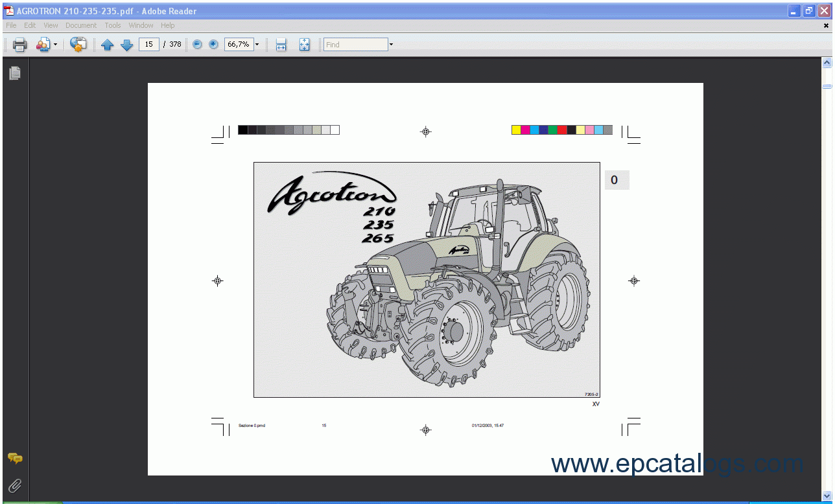Viewport: 835px width, 504px height.
Task: Go to the next page arrow
Action: pyautogui.click(x=127, y=45)
